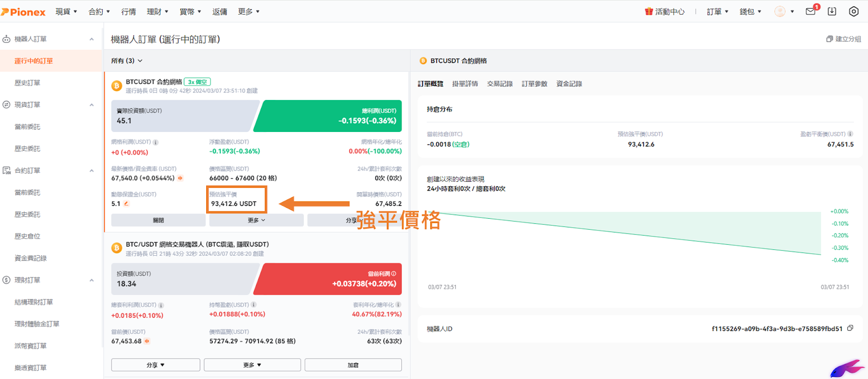Screen dimensions: 868x379
Task: Click the BTC coin icon of BTC/USDT 網格交易機器人 card
Action: (116, 248)
